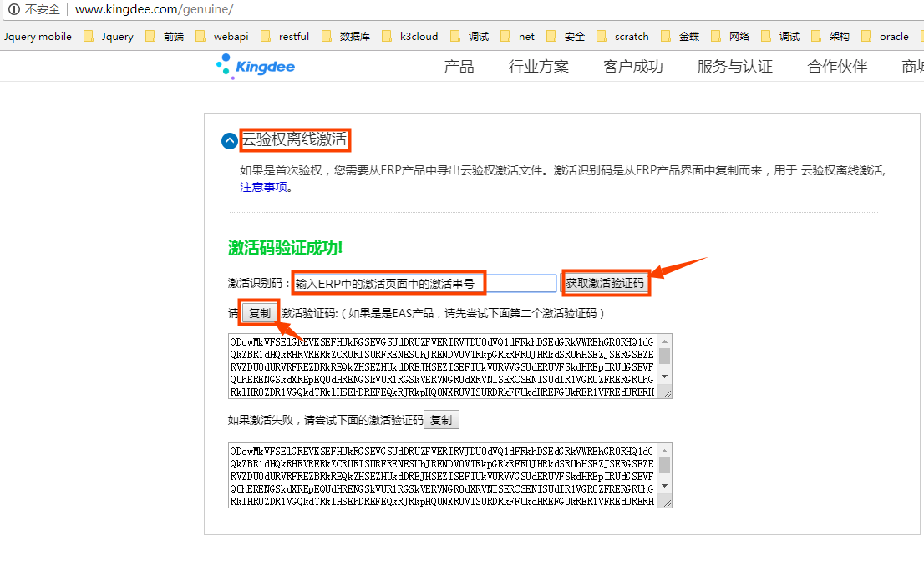Viewport: 924px width, 581px height.
Task: Click down arrow of second textarea scrollbar
Action: 665,486
